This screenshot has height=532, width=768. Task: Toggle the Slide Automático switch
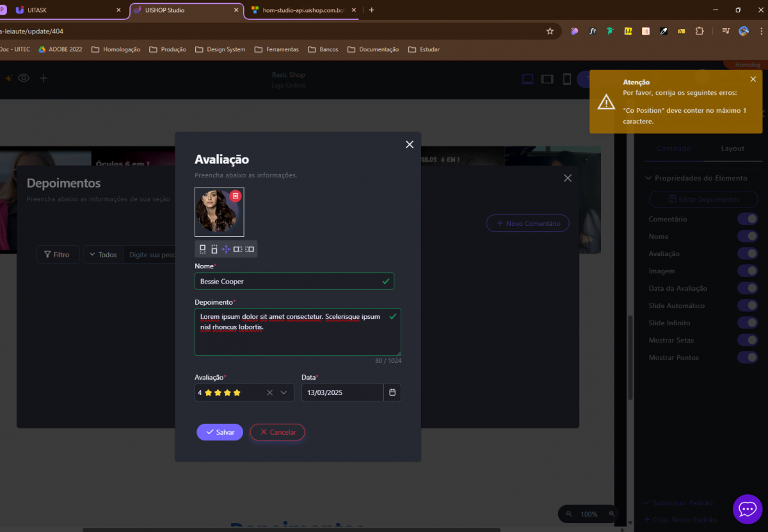[748, 305]
